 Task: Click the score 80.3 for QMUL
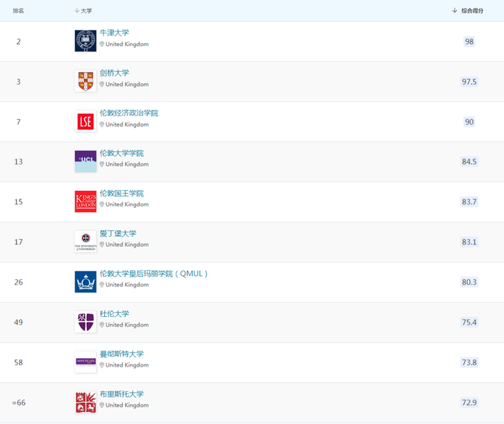tap(469, 282)
